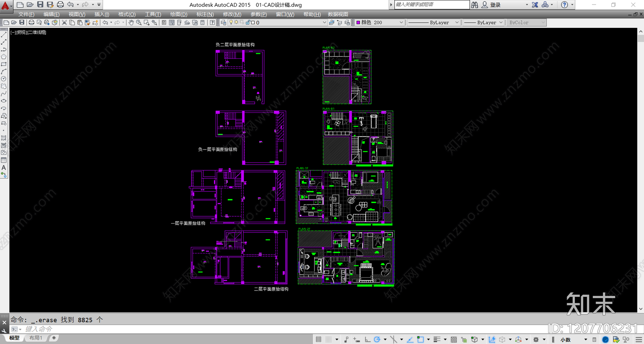Click the Plot printer icon in standard toolbar
Image resolution: width=644 pixels, height=344 pixels.
click(31, 23)
